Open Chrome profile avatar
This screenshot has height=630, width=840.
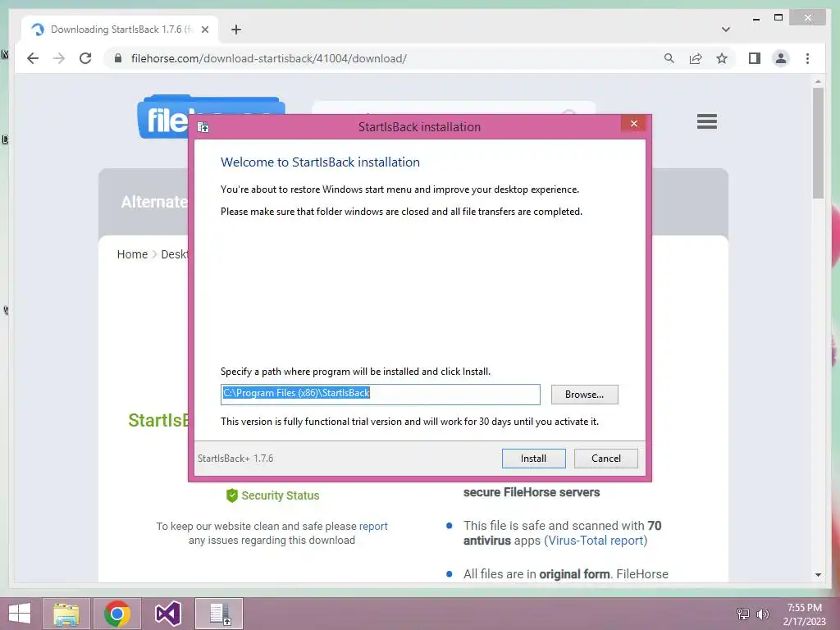tap(781, 58)
